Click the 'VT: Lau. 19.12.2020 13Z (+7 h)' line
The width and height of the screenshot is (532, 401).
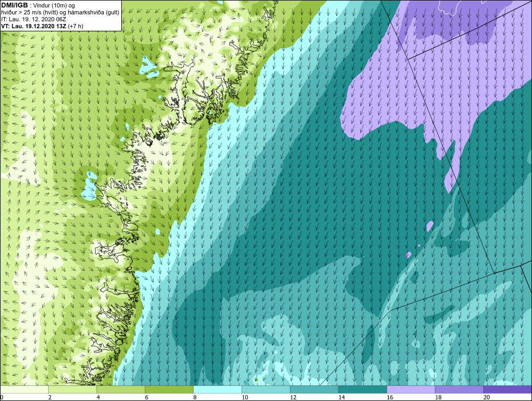(42, 26)
